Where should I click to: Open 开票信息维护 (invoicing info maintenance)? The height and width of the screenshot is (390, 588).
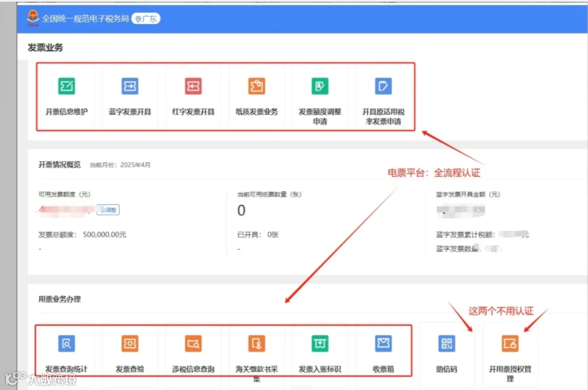coord(66,96)
